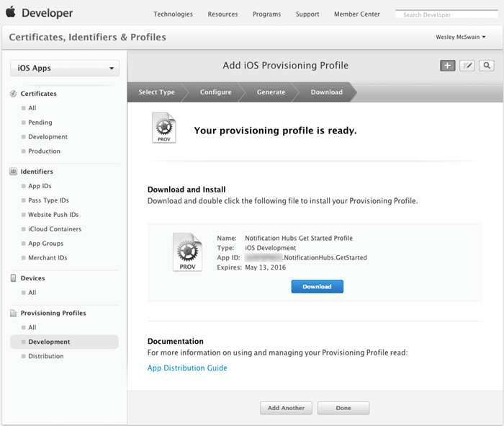
Task: Select the Generate step
Action: point(271,92)
